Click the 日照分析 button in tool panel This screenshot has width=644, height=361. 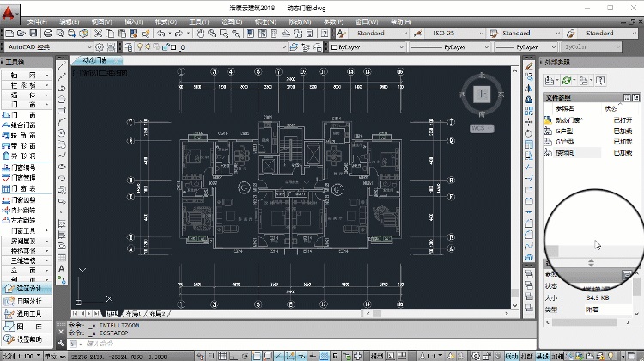[28, 302]
